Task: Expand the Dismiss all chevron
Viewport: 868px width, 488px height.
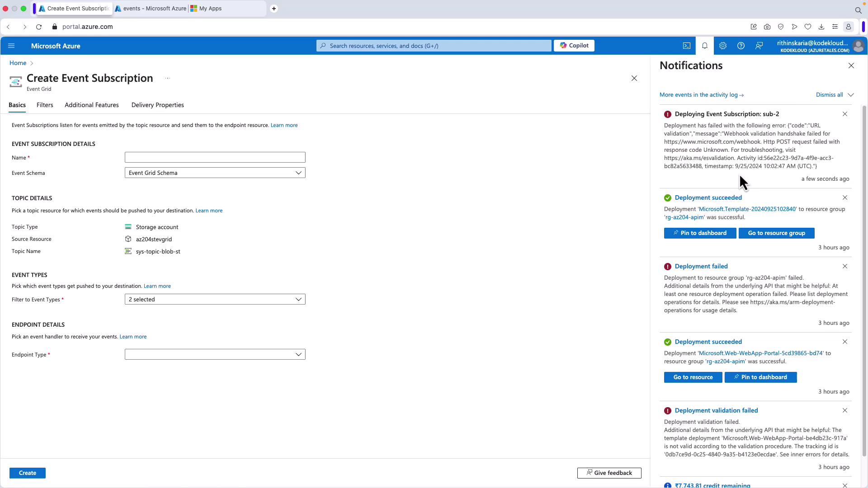Action: click(x=850, y=95)
